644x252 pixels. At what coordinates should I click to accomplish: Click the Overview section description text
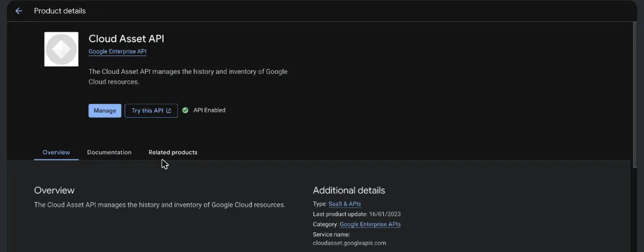point(159,204)
